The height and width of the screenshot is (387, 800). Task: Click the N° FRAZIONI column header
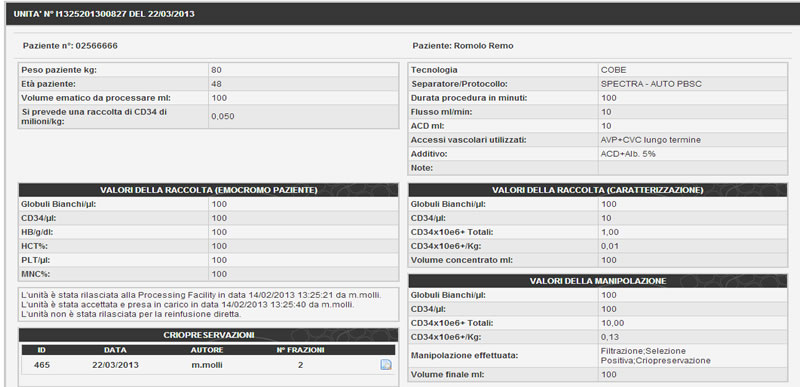(x=301, y=350)
